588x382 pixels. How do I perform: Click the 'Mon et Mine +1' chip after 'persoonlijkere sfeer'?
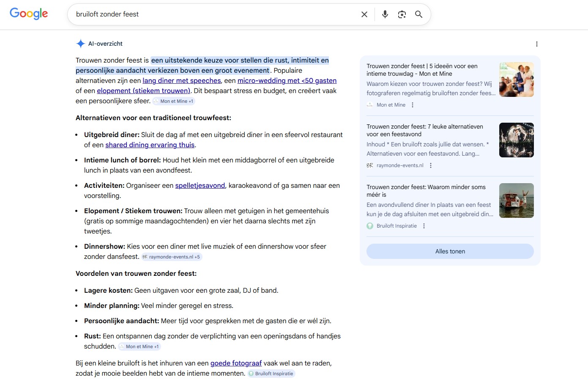(174, 101)
